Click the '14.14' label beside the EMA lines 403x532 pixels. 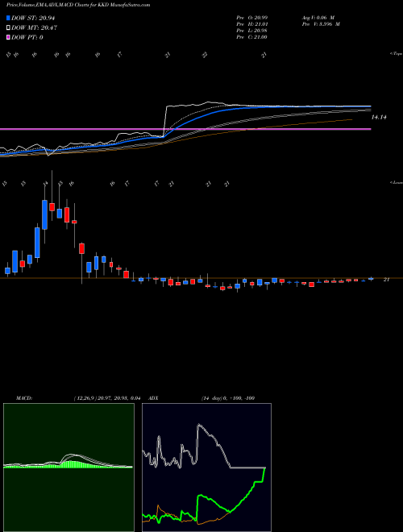coord(379,118)
